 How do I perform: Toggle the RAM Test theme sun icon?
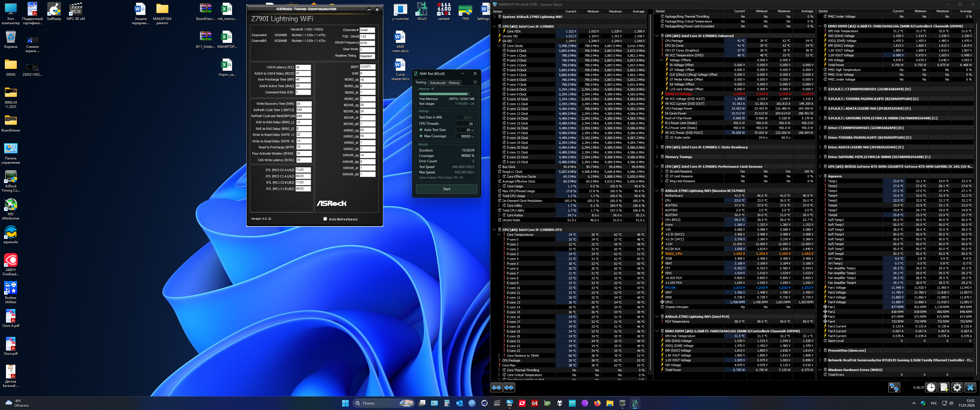coord(475,82)
